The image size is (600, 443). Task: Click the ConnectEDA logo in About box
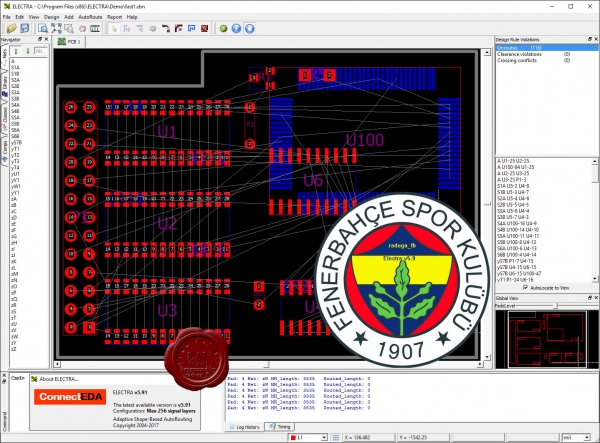[70, 397]
